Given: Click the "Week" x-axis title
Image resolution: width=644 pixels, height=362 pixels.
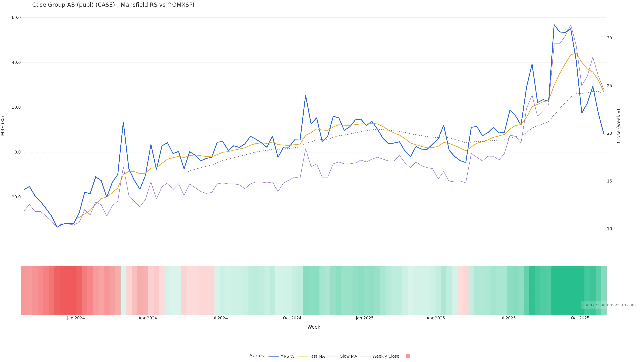Looking at the screenshot, I should click(x=313, y=327).
